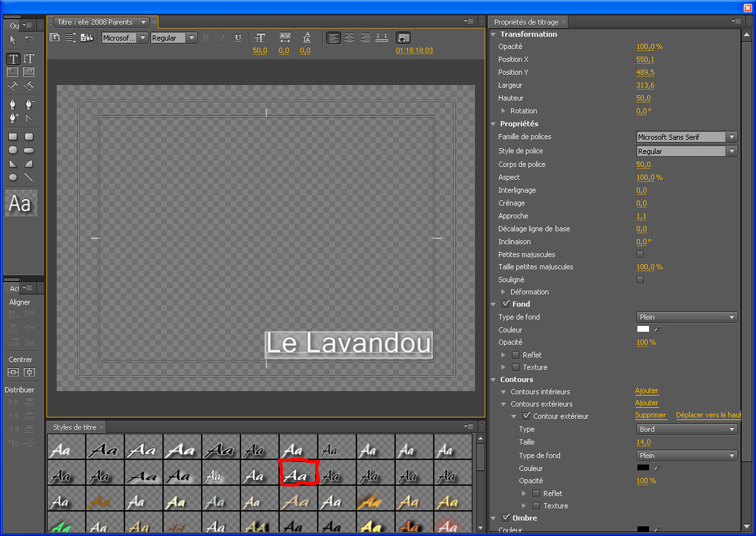Select the Le Lavandou text object
This screenshot has width=756, height=536.
click(x=348, y=344)
